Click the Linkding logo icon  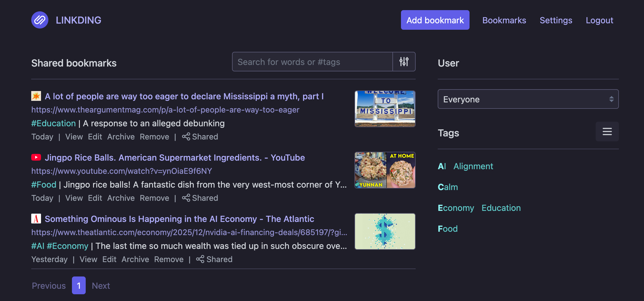[x=40, y=20]
